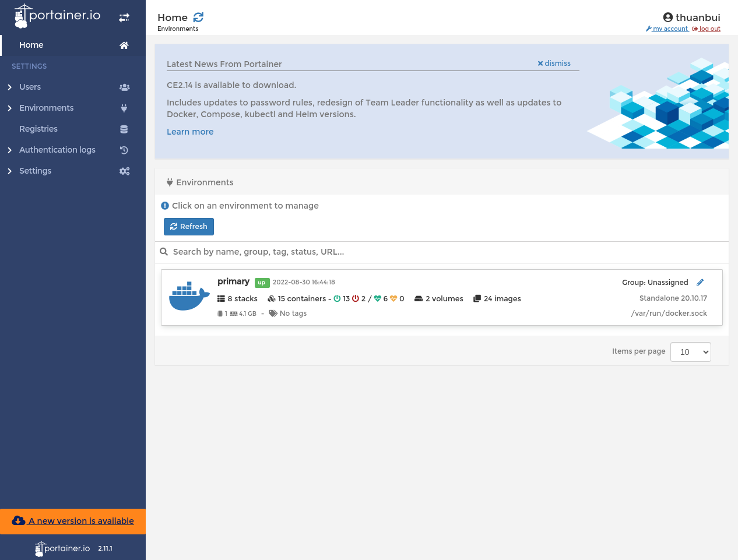Expand the Authentication logs chevron

(x=10, y=150)
